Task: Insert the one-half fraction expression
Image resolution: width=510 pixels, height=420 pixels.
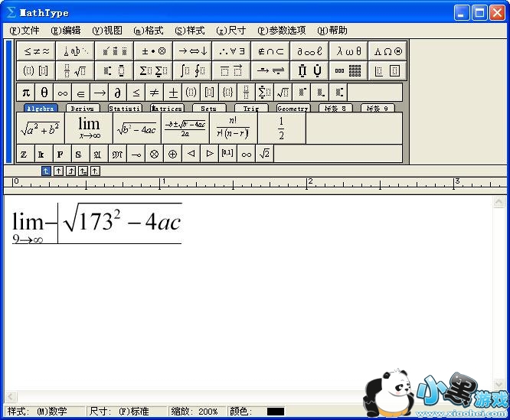Action: tap(281, 128)
